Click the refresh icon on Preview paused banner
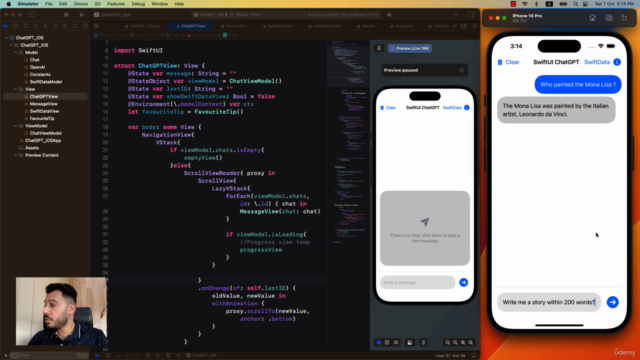 (x=462, y=70)
